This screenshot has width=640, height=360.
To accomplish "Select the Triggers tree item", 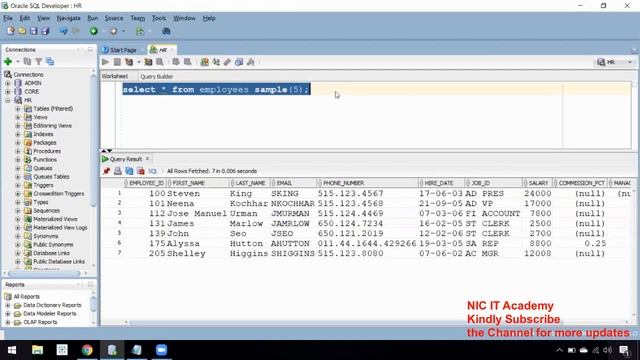I will [x=43, y=185].
